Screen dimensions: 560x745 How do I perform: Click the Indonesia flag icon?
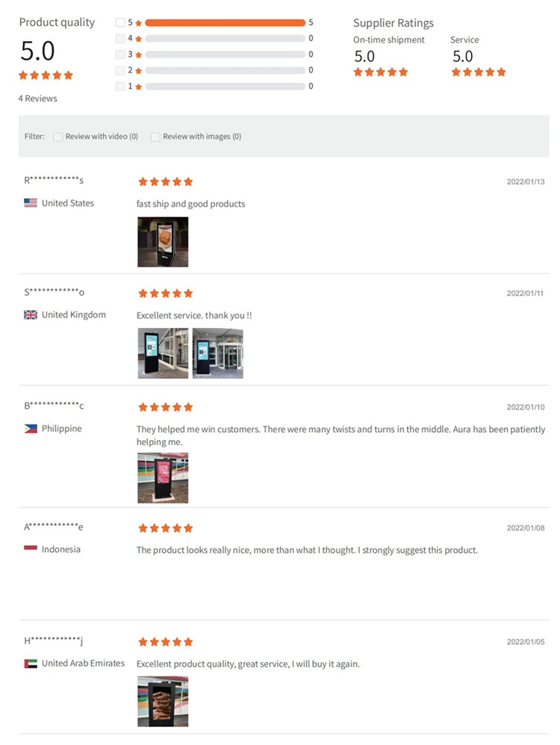[31, 549]
